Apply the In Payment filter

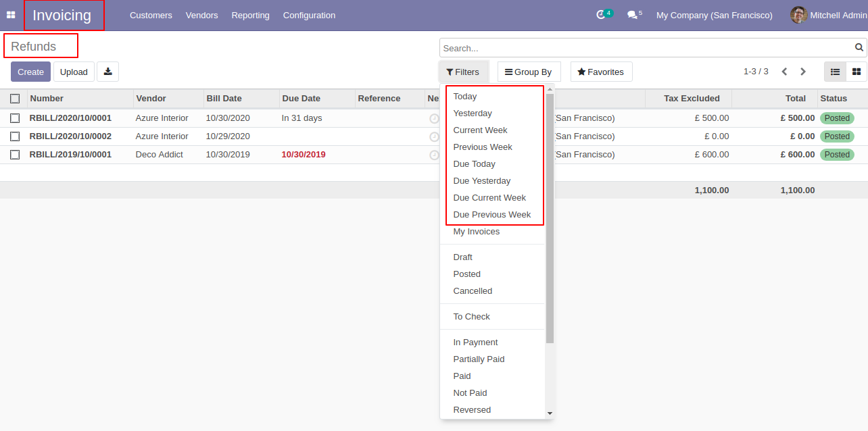475,343
